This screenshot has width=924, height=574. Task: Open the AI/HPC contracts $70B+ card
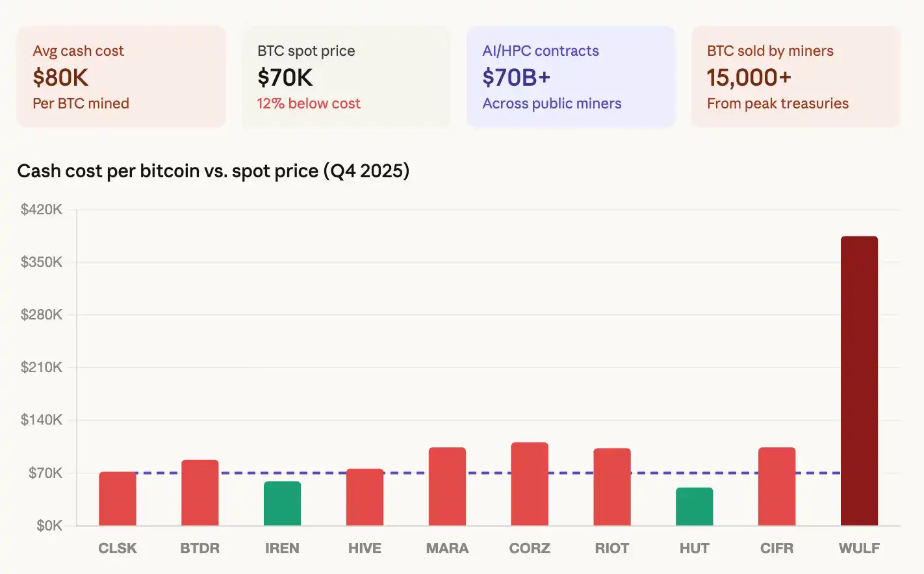[571, 77]
